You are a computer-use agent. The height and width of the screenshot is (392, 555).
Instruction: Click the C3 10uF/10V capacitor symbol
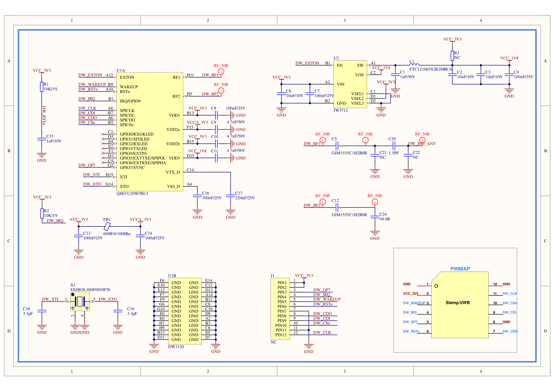(x=481, y=75)
